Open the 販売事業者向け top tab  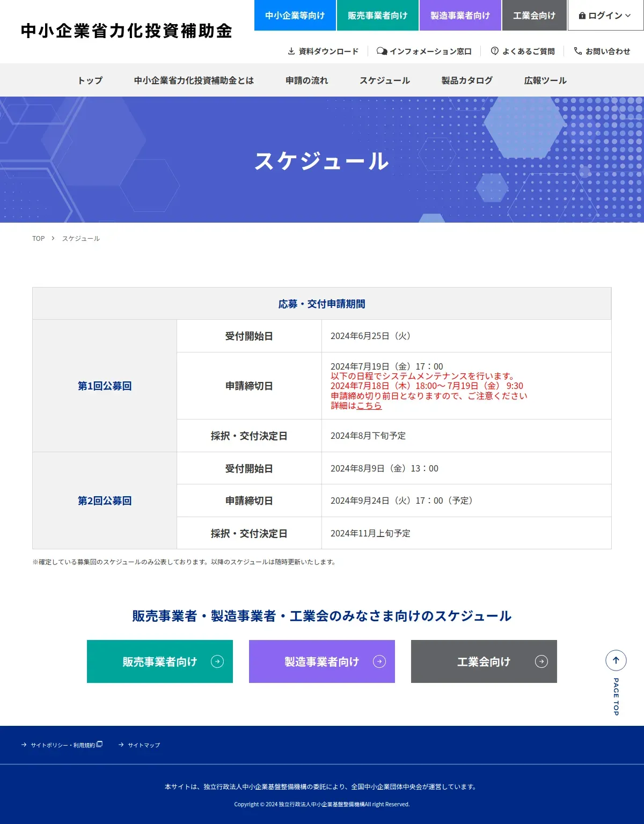pyautogui.click(x=378, y=15)
